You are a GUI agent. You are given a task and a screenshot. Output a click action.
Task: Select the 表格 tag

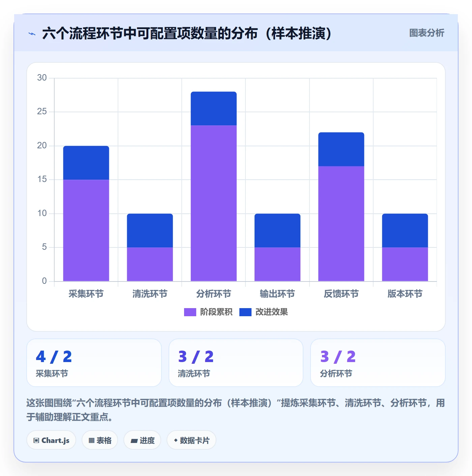100,440
